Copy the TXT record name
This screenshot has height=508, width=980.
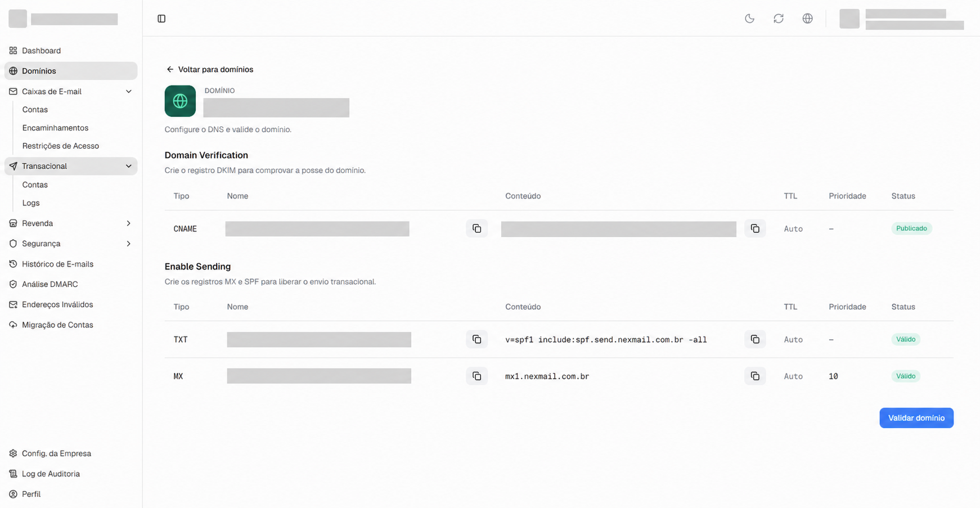click(476, 339)
